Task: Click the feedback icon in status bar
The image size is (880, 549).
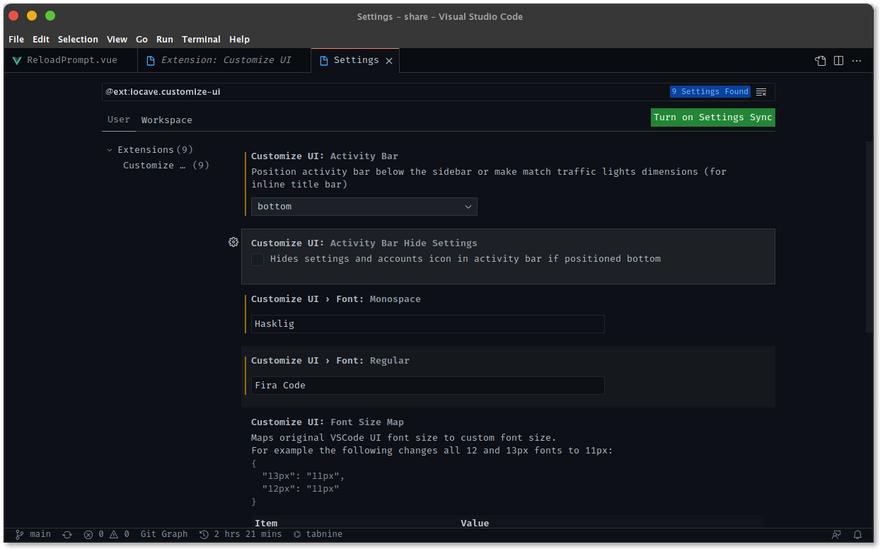Action: pos(836,534)
